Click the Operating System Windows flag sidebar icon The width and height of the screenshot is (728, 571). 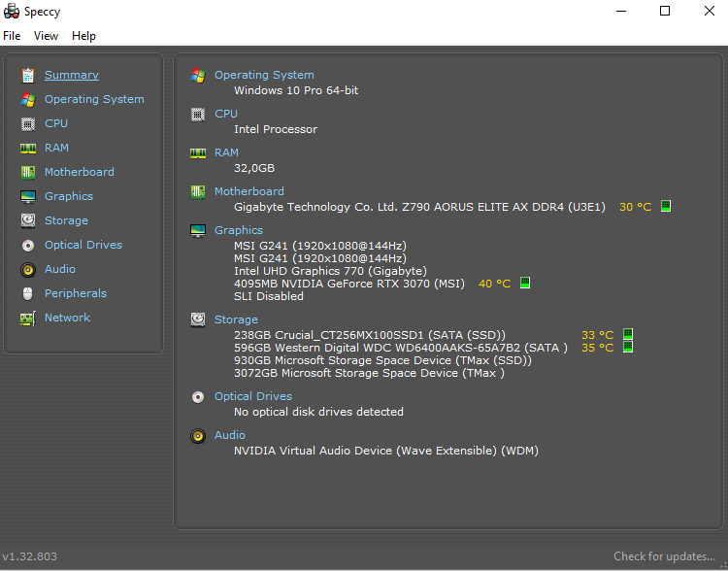click(28, 99)
